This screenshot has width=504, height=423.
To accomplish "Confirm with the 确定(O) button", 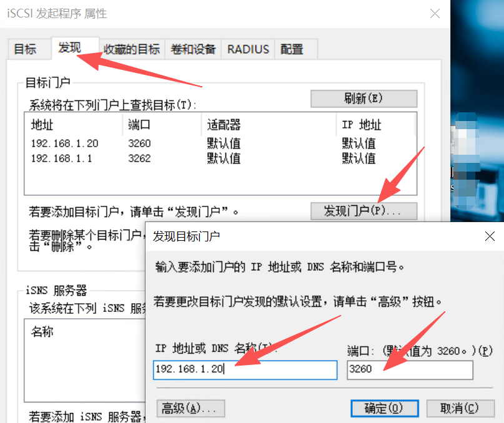I will (x=383, y=409).
